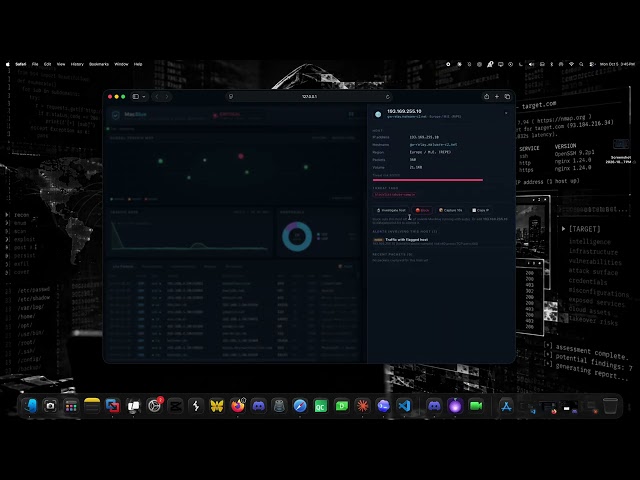Image resolution: width=640 pixels, height=480 pixels.
Task: Open Finder from the Dock
Action: click(30, 406)
